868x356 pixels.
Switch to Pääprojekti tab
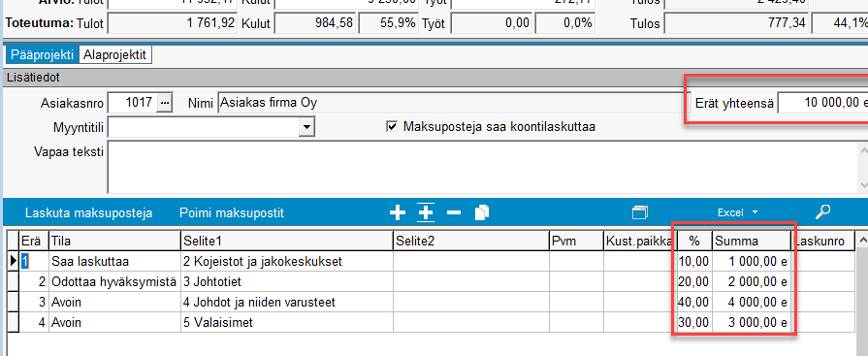pos(42,55)
